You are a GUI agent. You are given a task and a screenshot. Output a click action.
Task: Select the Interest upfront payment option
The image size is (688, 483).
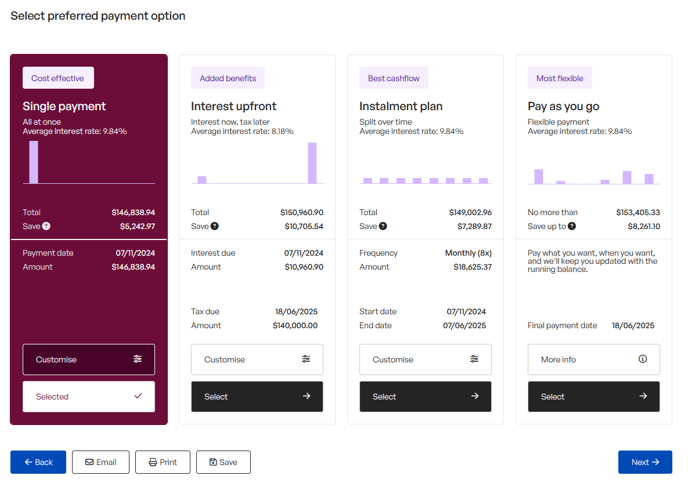coord(257,397)
